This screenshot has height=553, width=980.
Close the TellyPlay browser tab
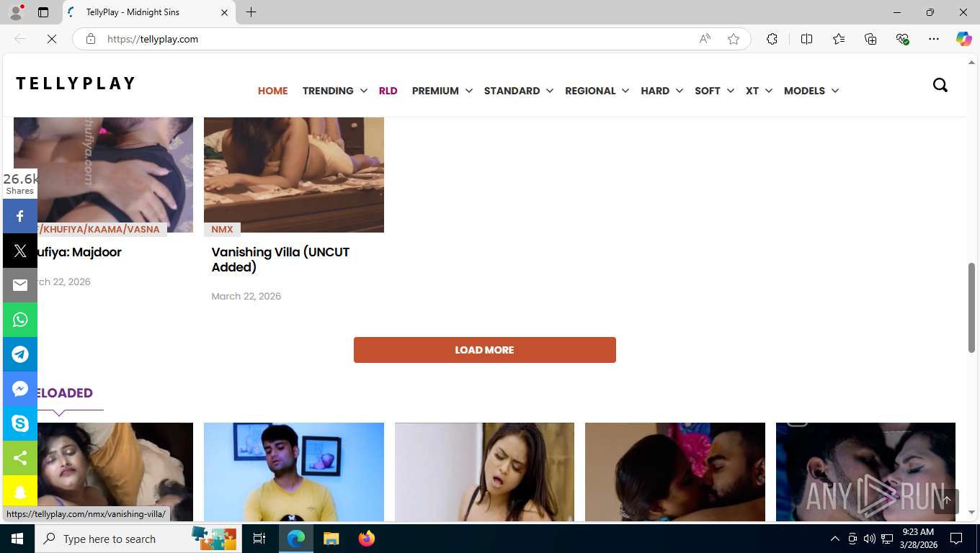click(x=224, y=12)
